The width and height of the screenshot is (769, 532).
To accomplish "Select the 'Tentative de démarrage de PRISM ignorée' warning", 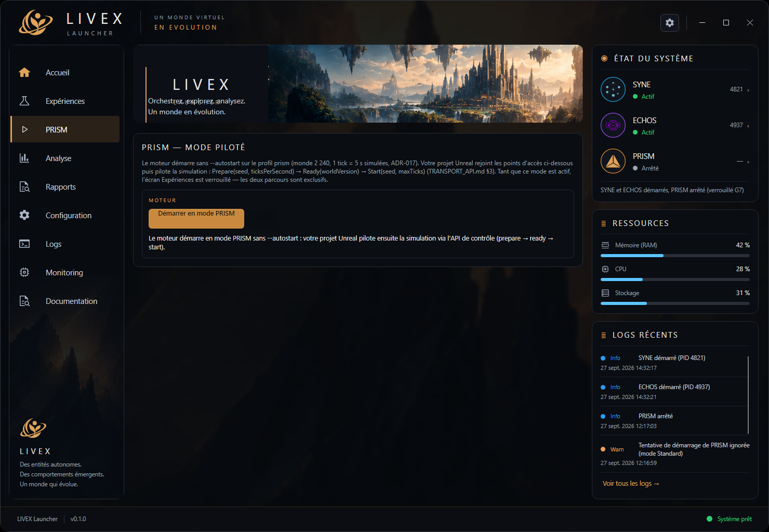I will click(675, 454).
